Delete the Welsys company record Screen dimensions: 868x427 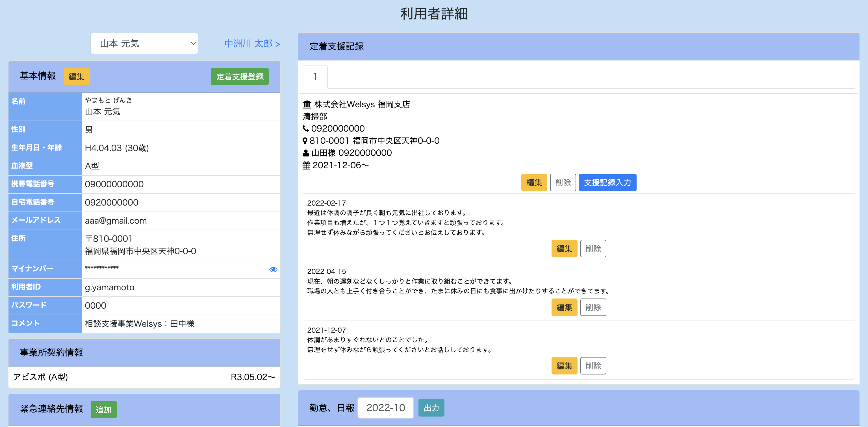click(563, 182)
